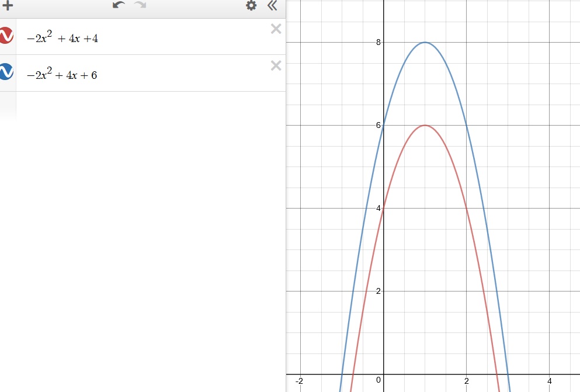Delete the expression -2x²+4x+4

point(276,29)
